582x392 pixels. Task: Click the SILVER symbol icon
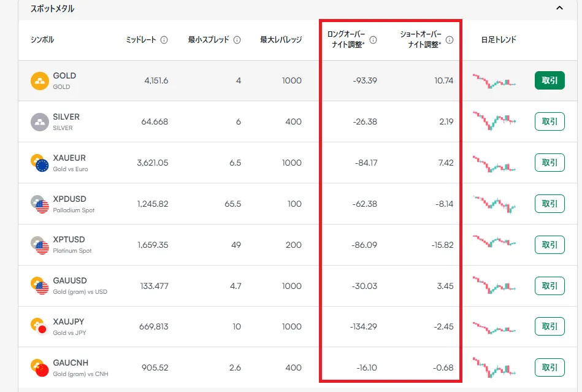(x=40, y=121)
